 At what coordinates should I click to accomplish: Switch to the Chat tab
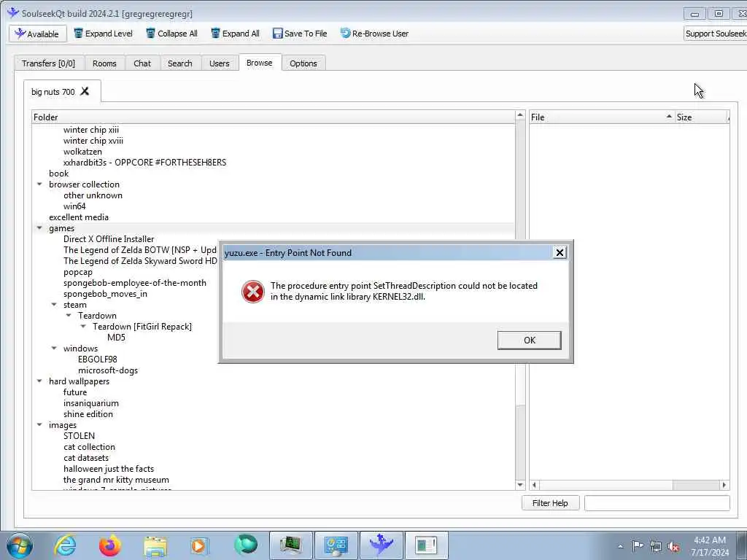point(142,63)
